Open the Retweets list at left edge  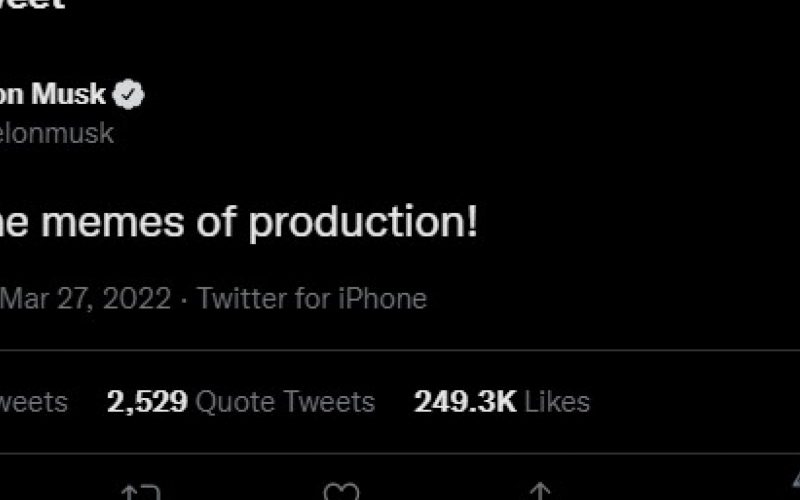pyautogui.click(x=33, y=402)
